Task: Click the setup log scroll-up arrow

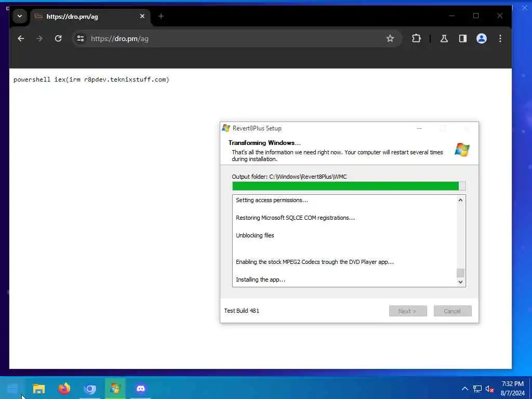Action: point(460,200)
